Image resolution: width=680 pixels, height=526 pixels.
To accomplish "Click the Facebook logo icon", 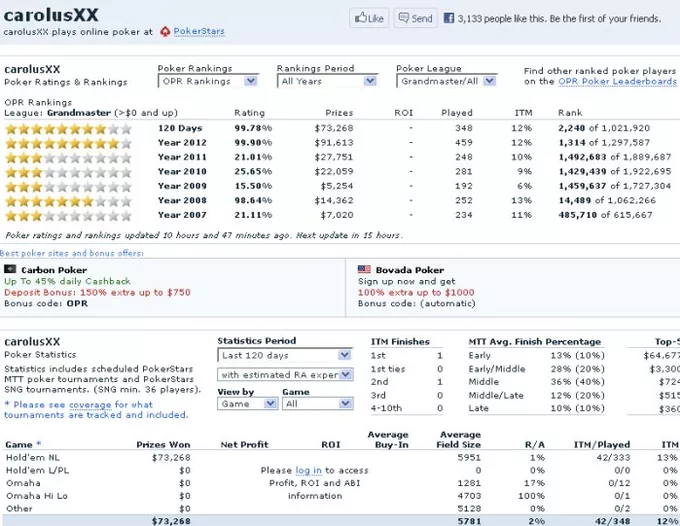I will tap(449, 18).
